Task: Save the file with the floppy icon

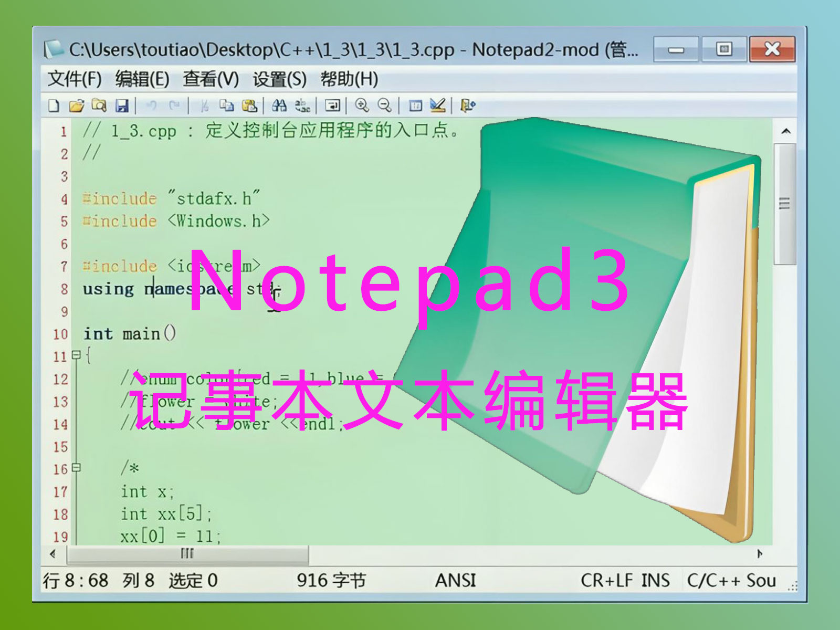Action: tap(122, 106)
